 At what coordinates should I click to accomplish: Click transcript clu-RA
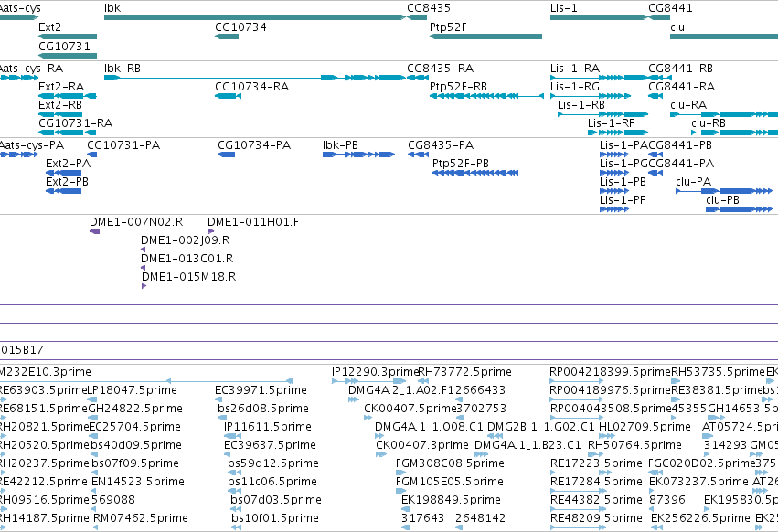688,105
